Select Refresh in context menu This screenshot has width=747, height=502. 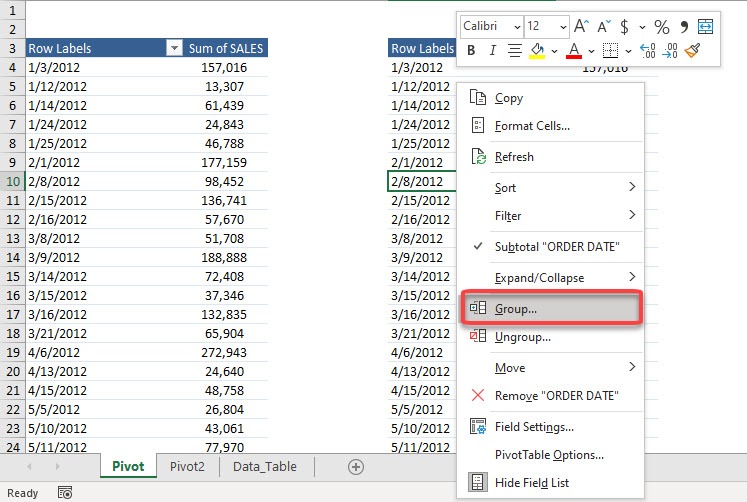pos(550,157)
